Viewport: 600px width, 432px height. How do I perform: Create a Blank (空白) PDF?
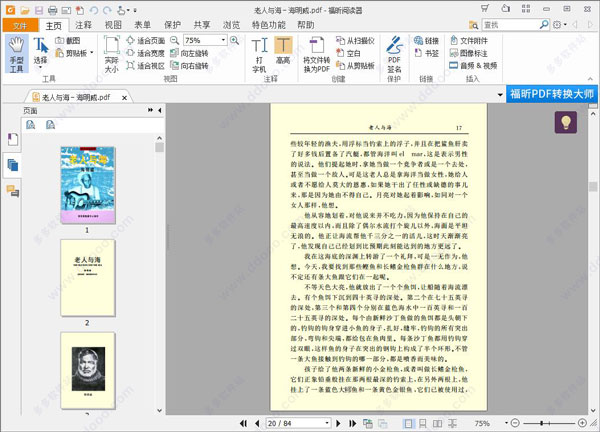point(348,53)
